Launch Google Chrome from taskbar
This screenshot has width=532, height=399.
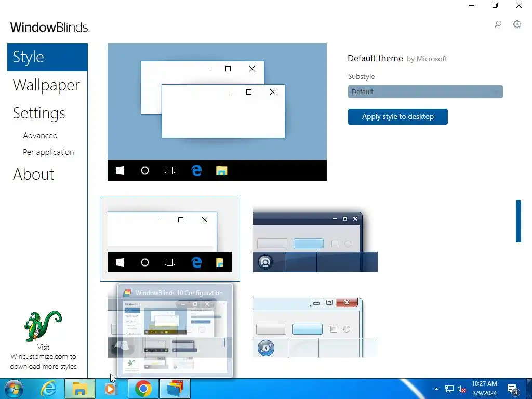click(x=143, y=389)
